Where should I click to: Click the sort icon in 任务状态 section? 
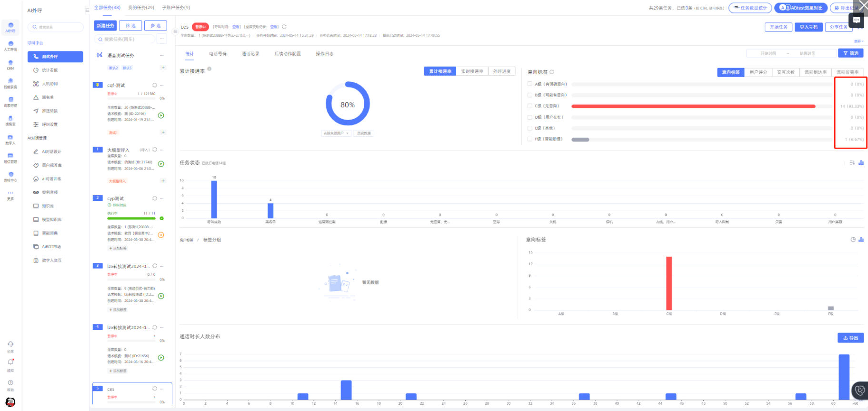click(852, 163)
